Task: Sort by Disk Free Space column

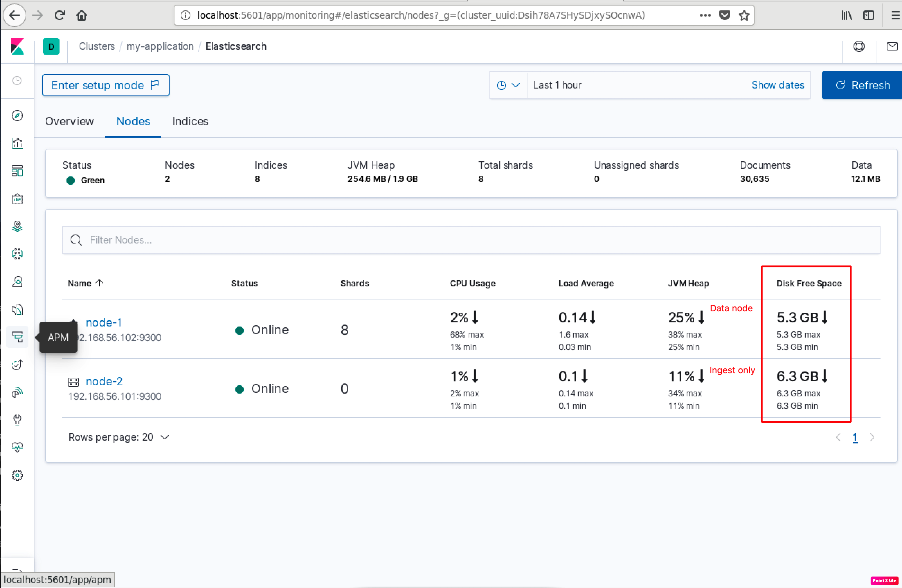Action: pyautogui.click(x=809, y=283)
